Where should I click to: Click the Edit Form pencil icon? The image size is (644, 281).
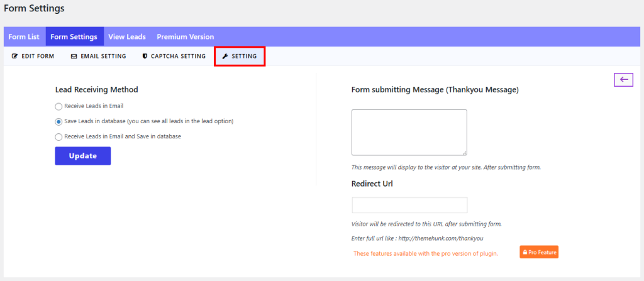pyautogui.click(x=15, y=57)
